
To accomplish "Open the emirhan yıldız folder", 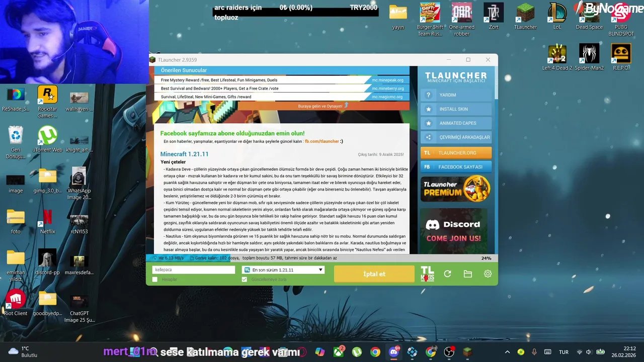I will (16, 265).
